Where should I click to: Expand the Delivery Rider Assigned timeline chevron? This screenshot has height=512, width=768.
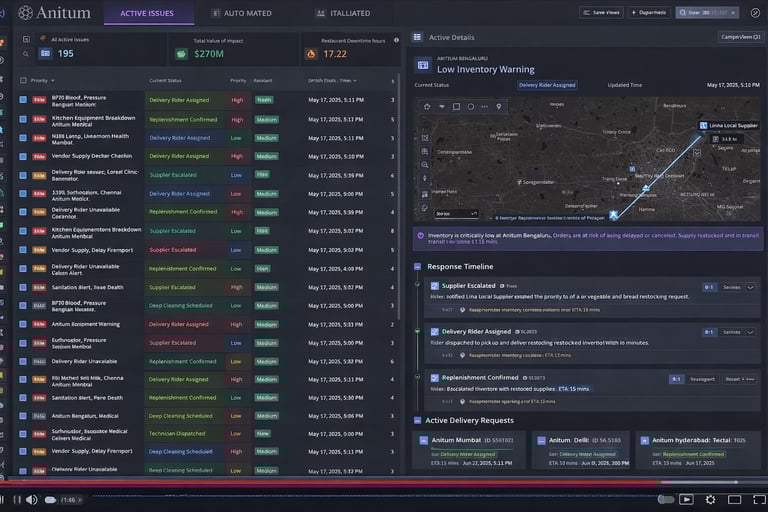click(750, 332)
